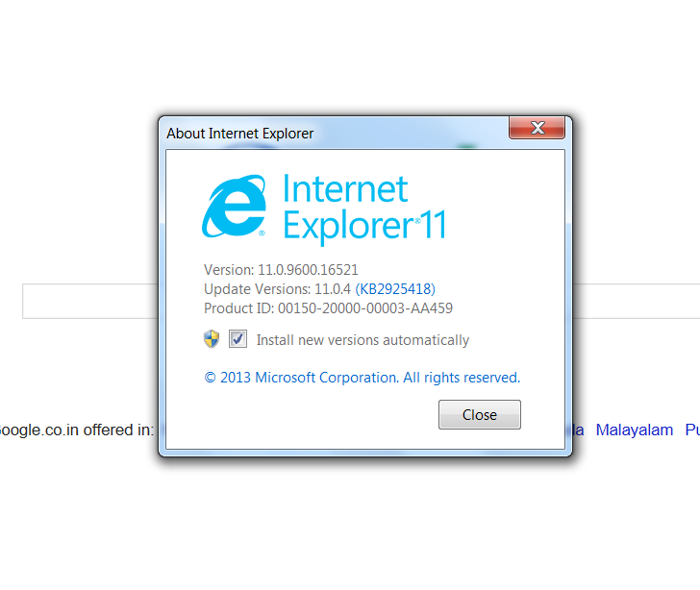Click the partially hidden 'la' language link

click(x=578, y=430)
